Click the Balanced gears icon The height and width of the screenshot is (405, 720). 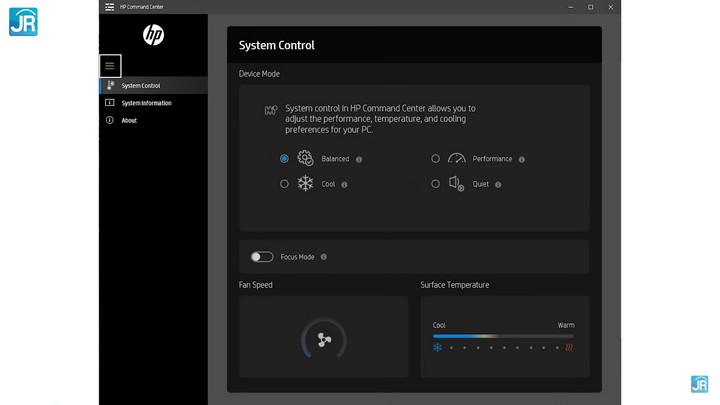click(305, 158)
